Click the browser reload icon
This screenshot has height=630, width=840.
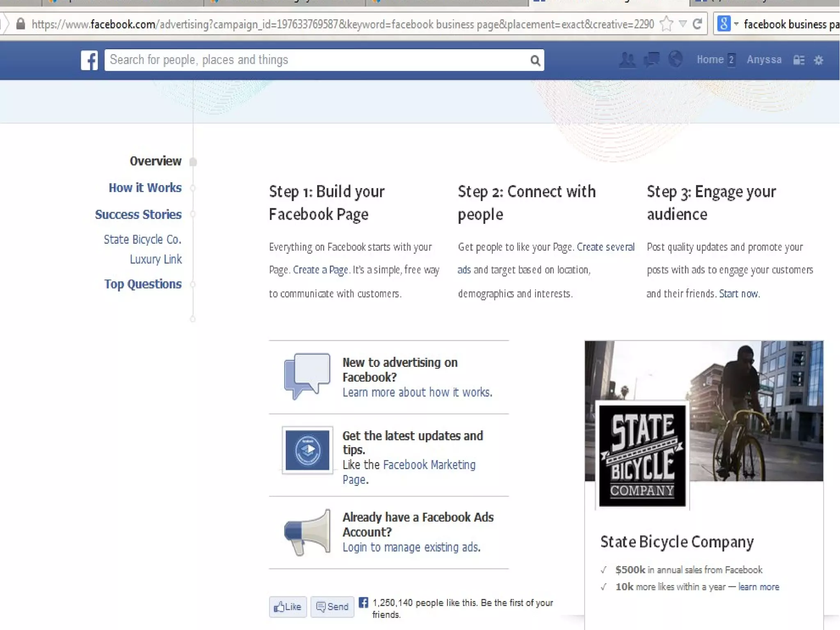pos(697,24)
